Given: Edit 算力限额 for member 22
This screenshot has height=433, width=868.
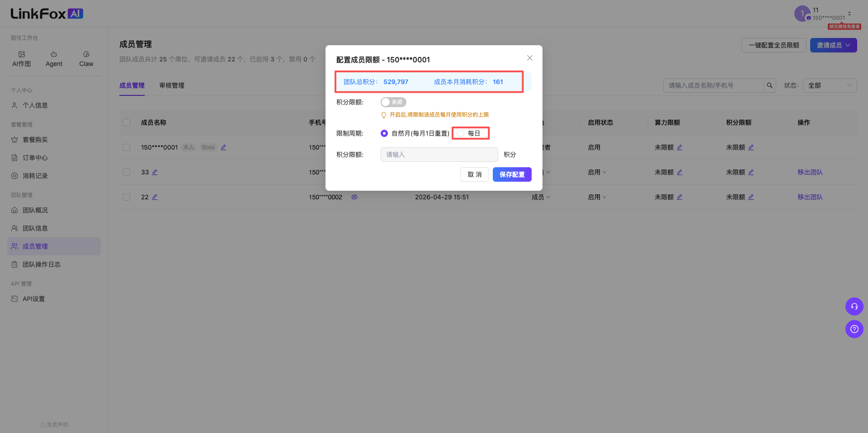Looking at the screenshot, I should 679,197.
